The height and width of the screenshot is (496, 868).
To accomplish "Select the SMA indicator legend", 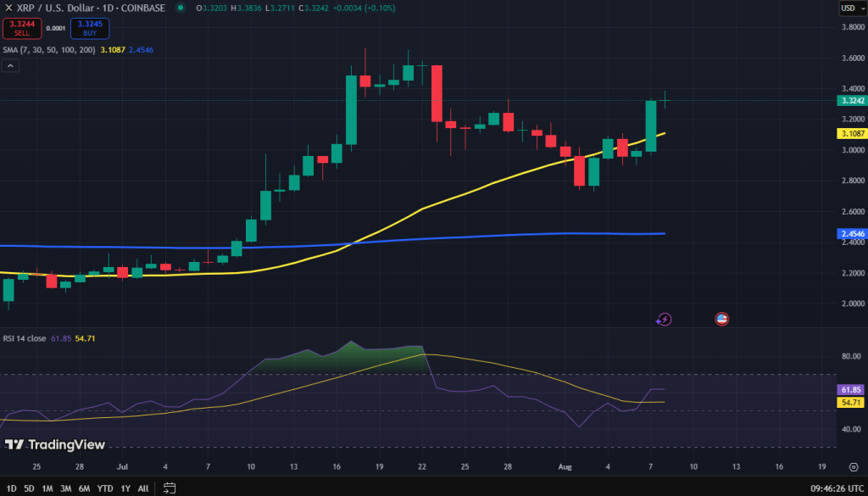I will point(50,50).
